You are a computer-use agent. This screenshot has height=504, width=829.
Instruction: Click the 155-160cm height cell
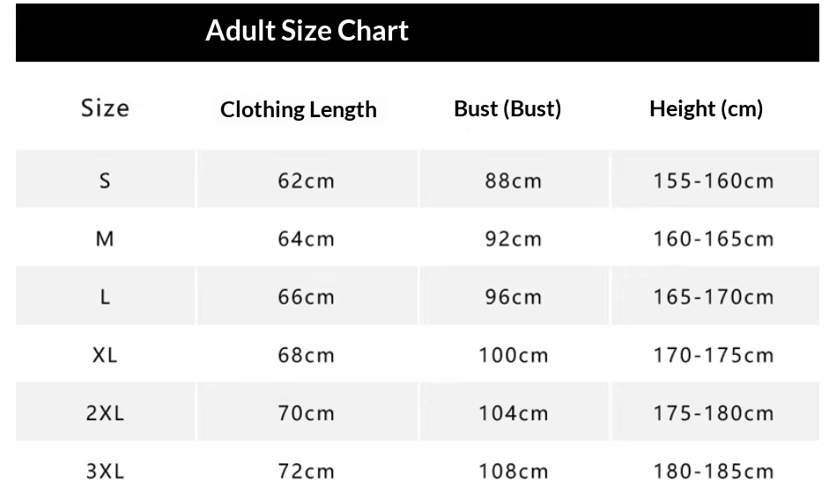(x=713, y=181)
